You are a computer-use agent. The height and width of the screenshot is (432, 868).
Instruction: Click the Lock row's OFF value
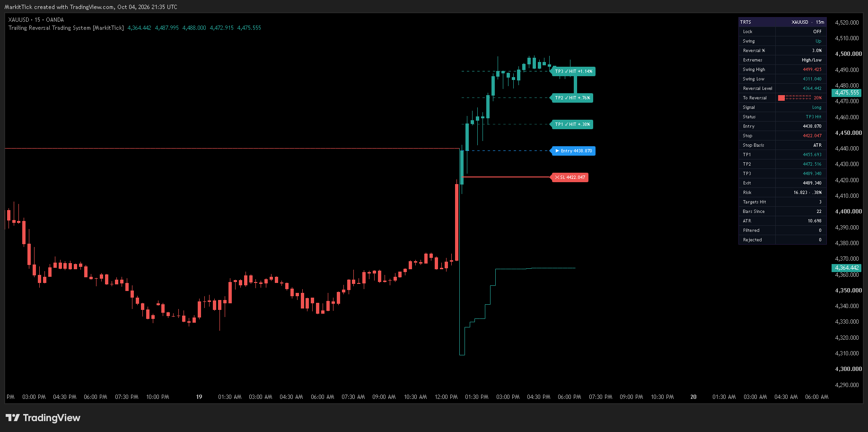817,32
